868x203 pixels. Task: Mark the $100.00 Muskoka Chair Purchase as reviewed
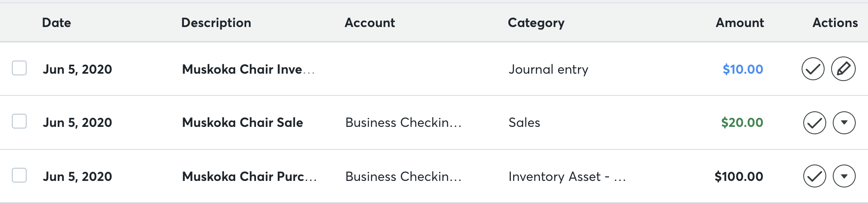814,176
